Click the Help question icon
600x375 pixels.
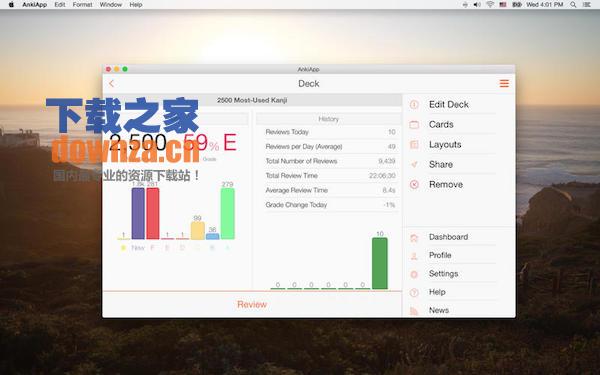tap(414, 292)
